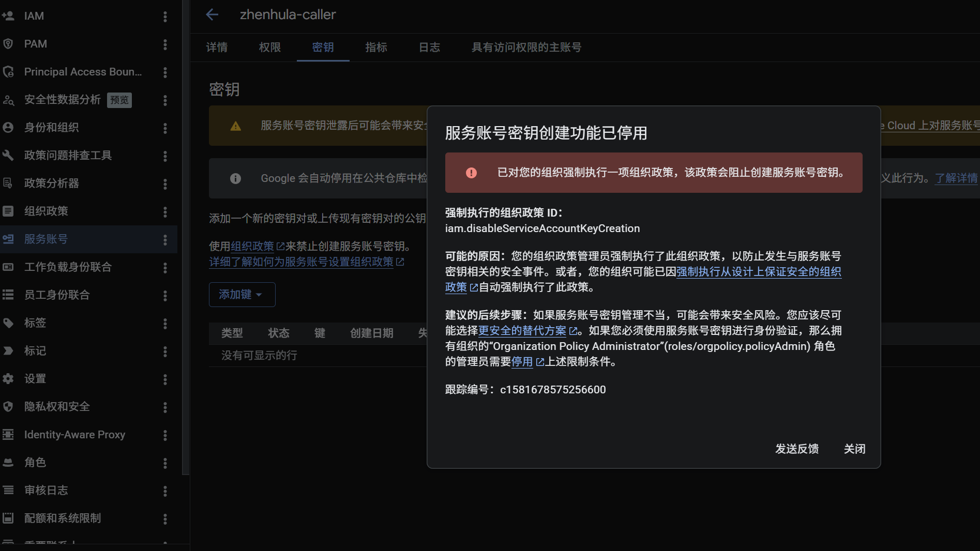Click the 组织政策 list icon
Viewport: 980px width, 551px height.
tap(8, 211)
